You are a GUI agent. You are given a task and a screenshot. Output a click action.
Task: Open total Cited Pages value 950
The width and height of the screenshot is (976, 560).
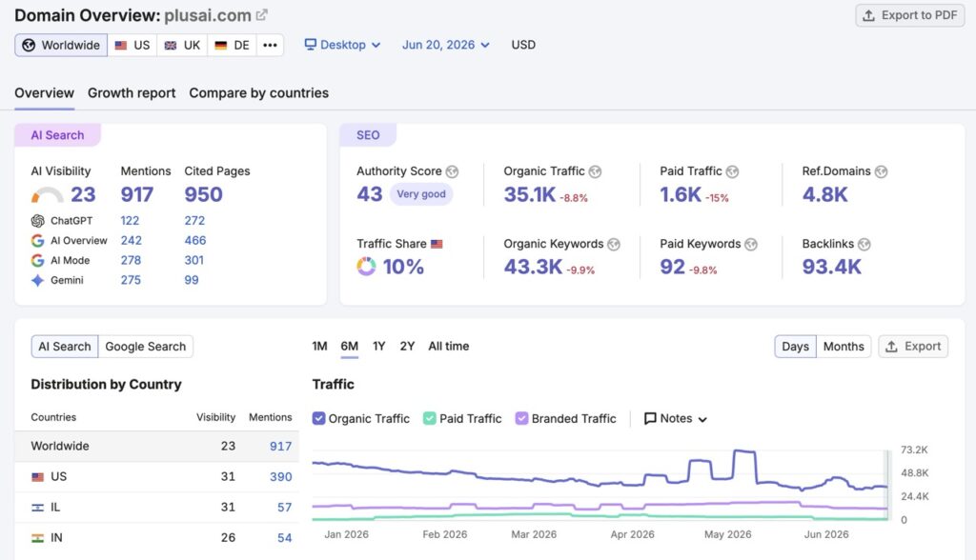pos(204,194)
